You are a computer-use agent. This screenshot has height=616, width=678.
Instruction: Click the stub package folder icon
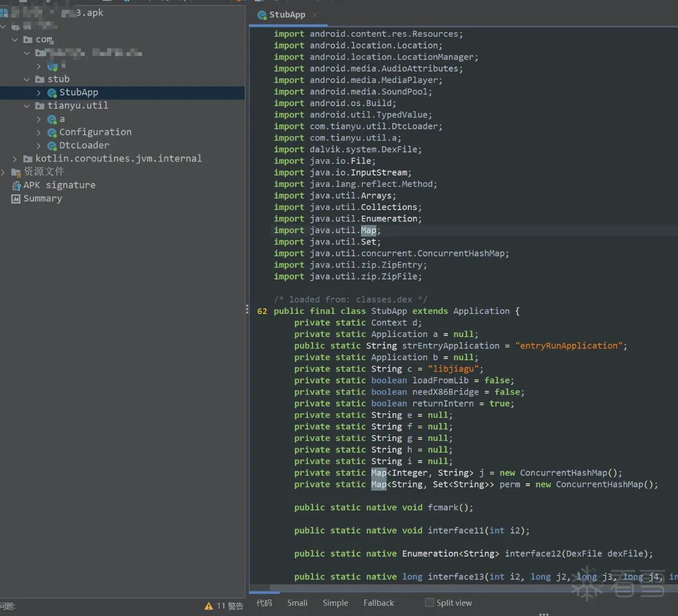pyautogui.click(x=40, y=79)
